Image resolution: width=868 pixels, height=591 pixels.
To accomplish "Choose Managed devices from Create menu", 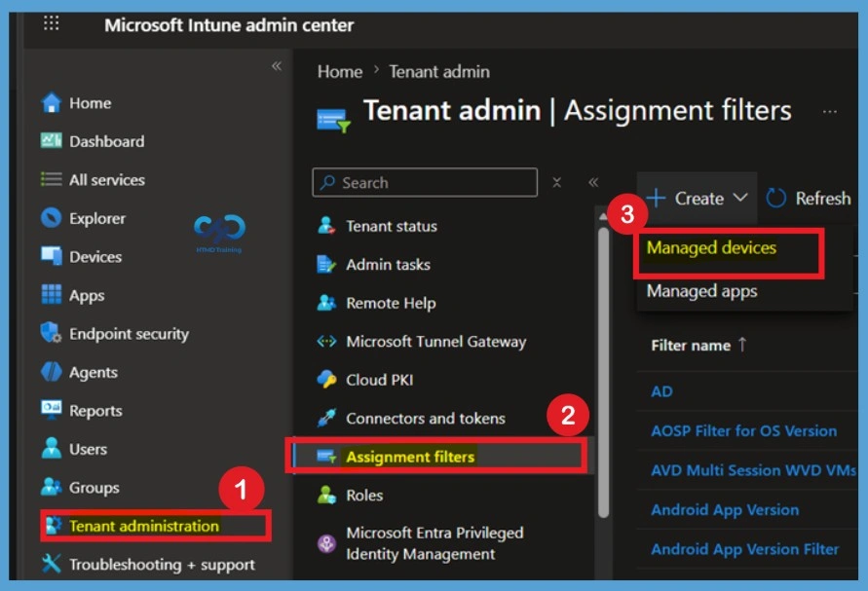I will [711, 247].
